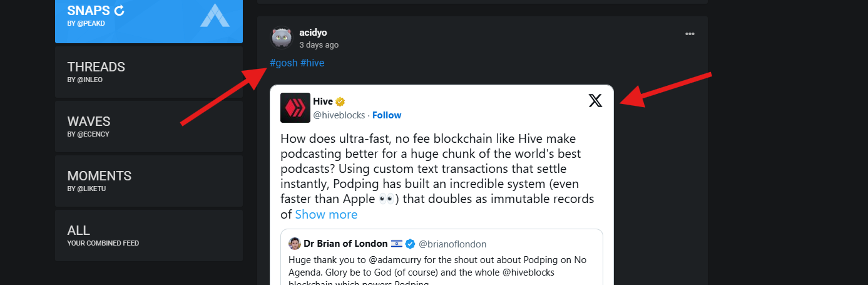
Task: Click the Hive red logo avatar
Action: tap(295, 108)
